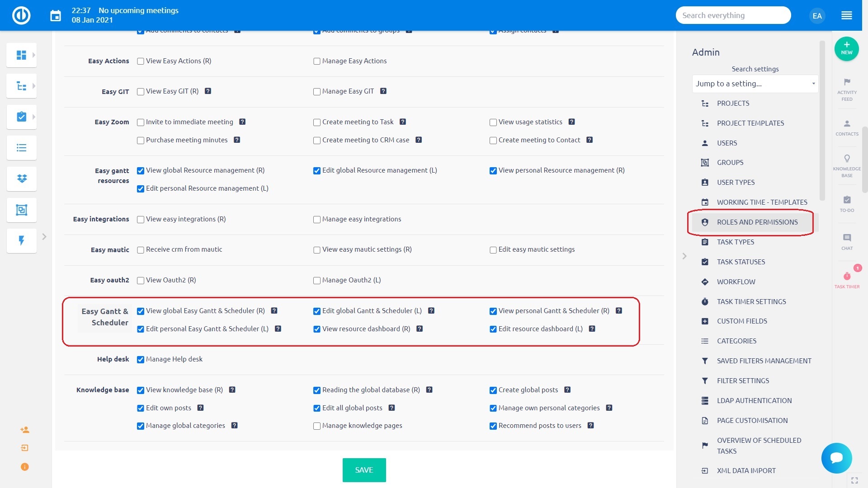Open PROJECTS in Admin menu

coord(733,103)
